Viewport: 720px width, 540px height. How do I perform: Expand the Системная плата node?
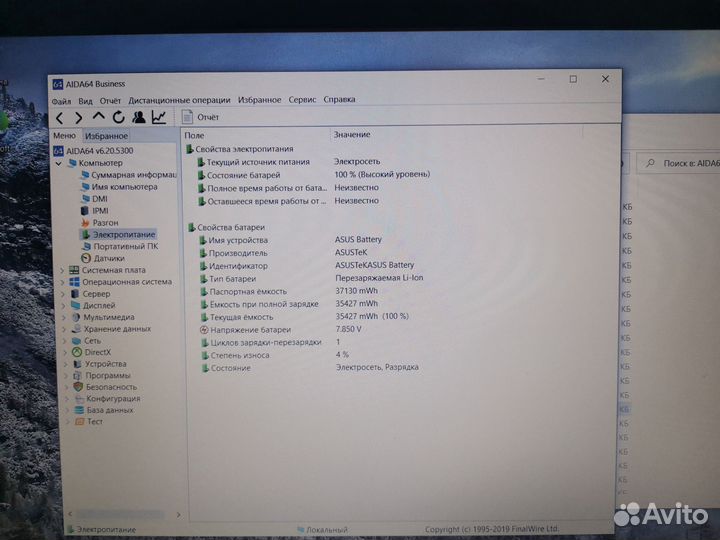point(62,270)
